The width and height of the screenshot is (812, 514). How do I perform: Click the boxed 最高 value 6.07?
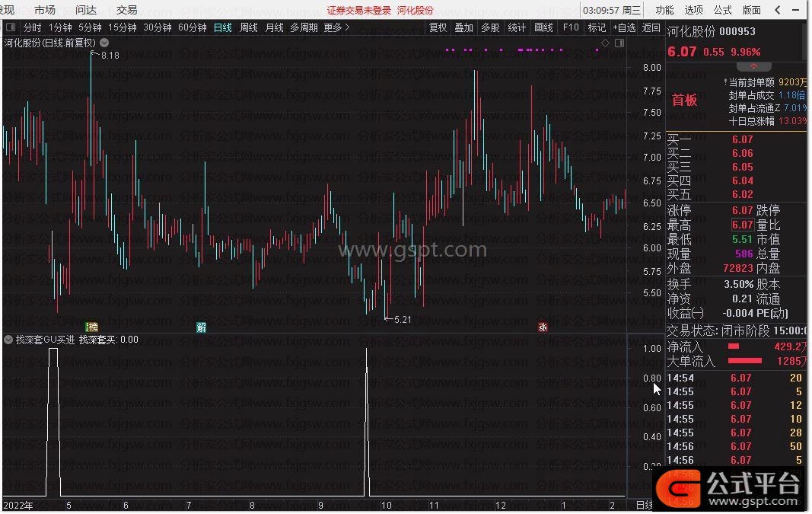coord(742,225)
